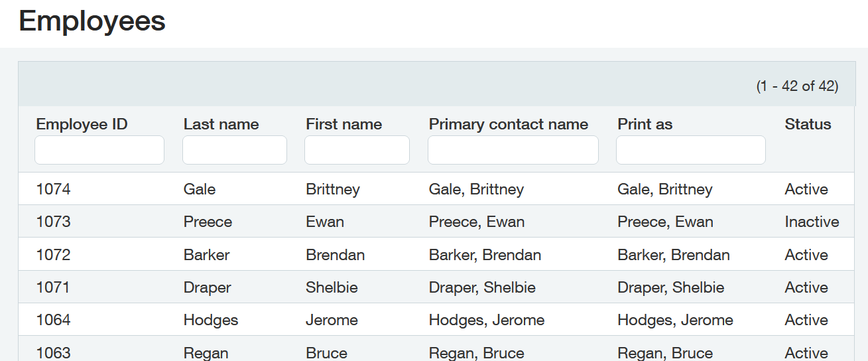Viewport: 868px width, 361px height.
Task: Select the Preece last name cell
Action: pyautogui.click(x=208, y=222)
